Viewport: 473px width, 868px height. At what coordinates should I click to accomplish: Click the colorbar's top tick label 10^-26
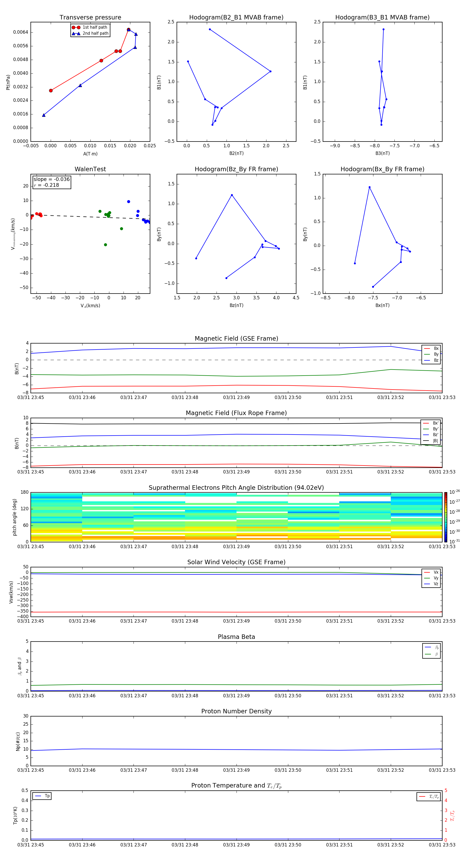[455, 492]
